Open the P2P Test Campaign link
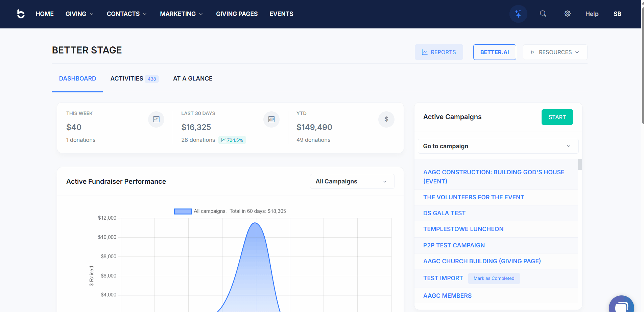The image size is (644, 312). pyautogui.click(x=454, y=245)
